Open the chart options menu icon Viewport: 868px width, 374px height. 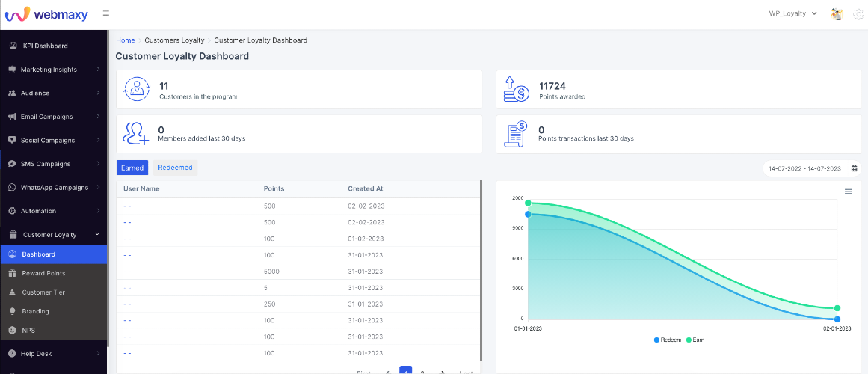848,191
